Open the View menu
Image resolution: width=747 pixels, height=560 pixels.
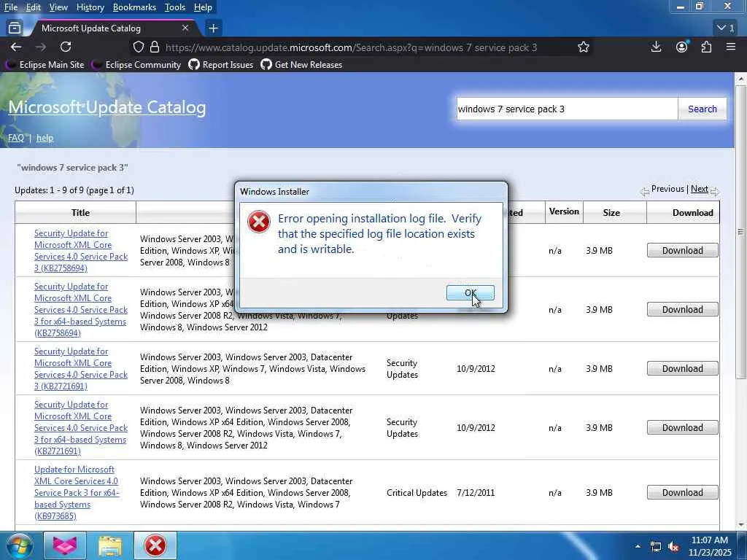pos(58,7)
